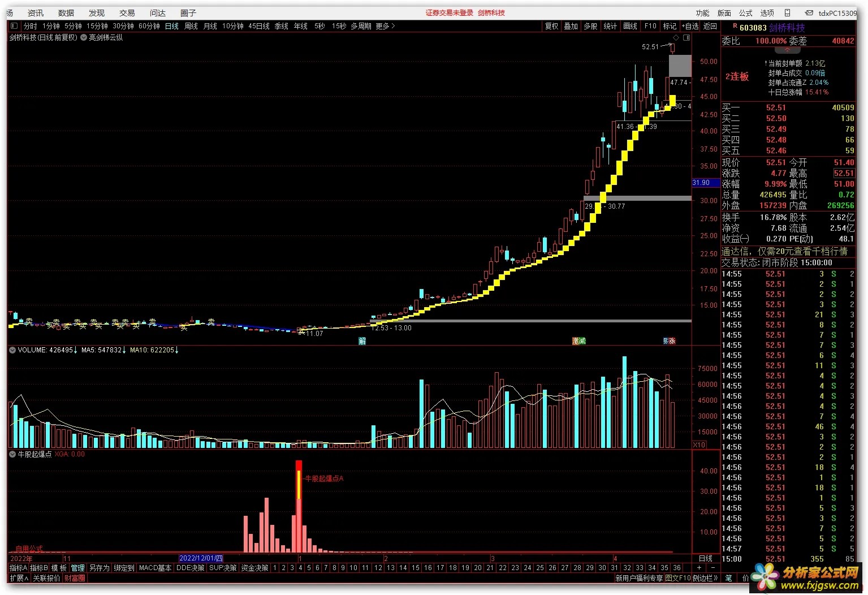Expand the 侧边栏 sidebar toggle
This screenshot has height=595, width=868.
705,578
